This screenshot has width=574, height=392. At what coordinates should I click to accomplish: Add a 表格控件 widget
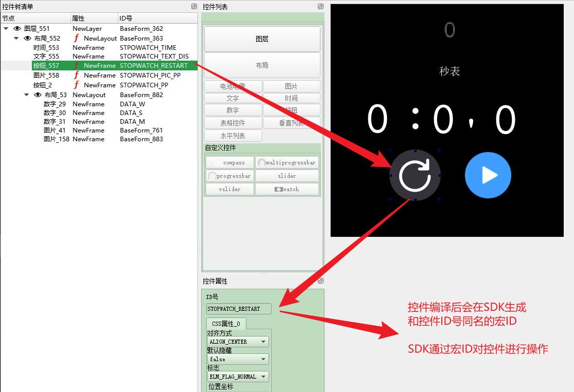tap(233, 123)
